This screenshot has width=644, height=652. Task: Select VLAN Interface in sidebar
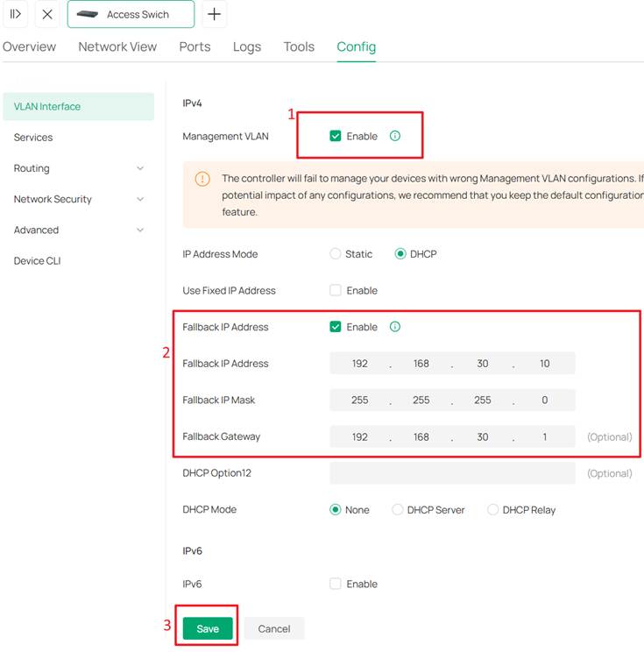coord(79,106)
